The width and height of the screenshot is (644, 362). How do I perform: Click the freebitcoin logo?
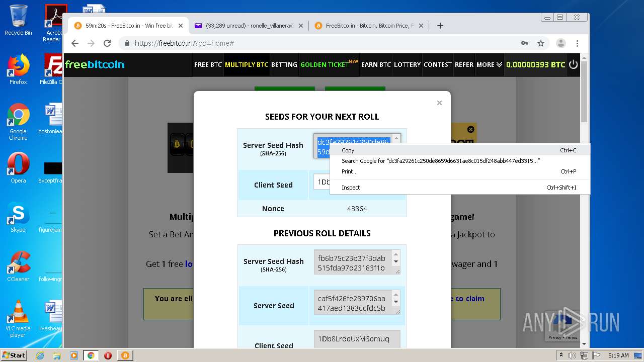[95, 64]
